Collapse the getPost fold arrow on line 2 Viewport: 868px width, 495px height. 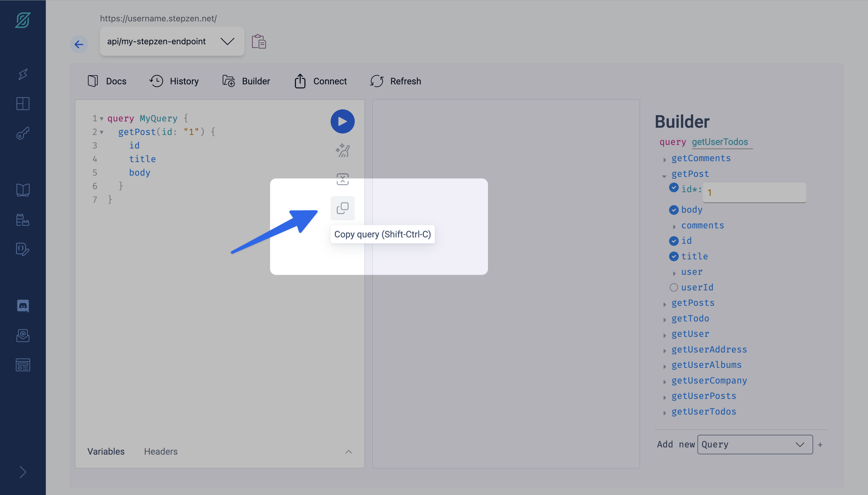point(101,132)
